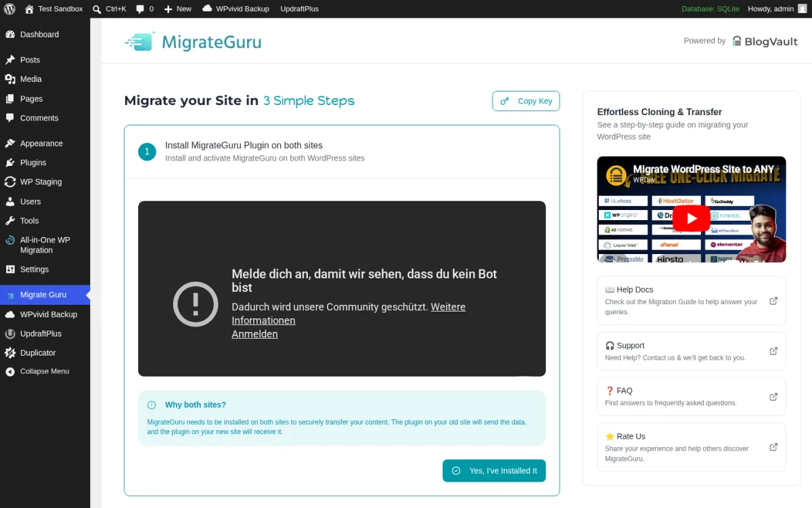Screen dimensions: 812x508
Task: Click Collapse Menu label
Action: coord(45,372)
